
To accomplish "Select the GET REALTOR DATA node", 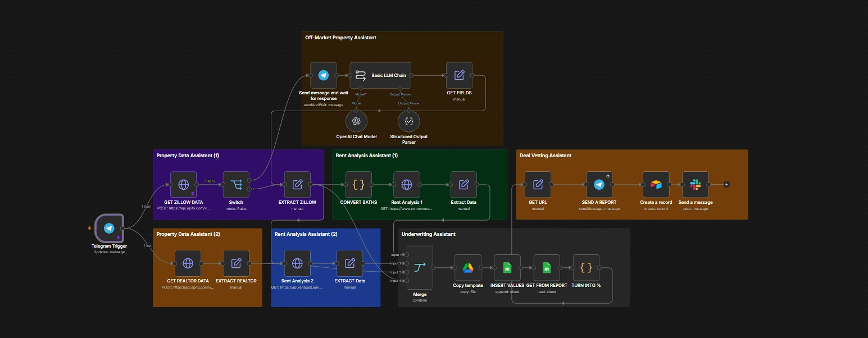I will tap(188, 263).
